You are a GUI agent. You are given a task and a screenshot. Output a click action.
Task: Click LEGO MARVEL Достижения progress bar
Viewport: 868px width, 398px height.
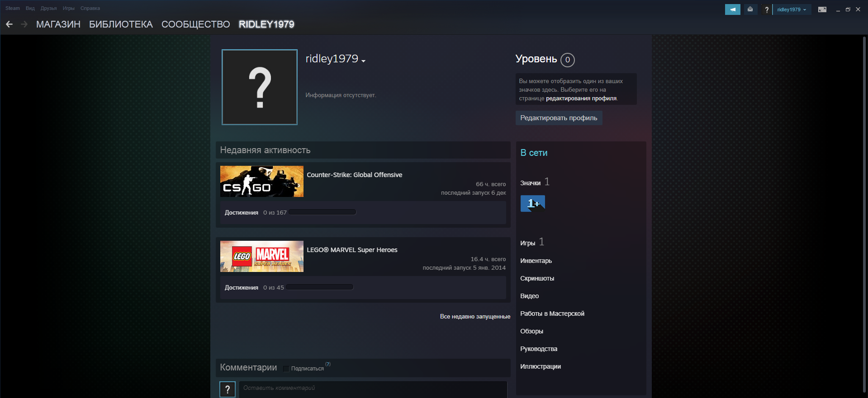tap(320, 287)
